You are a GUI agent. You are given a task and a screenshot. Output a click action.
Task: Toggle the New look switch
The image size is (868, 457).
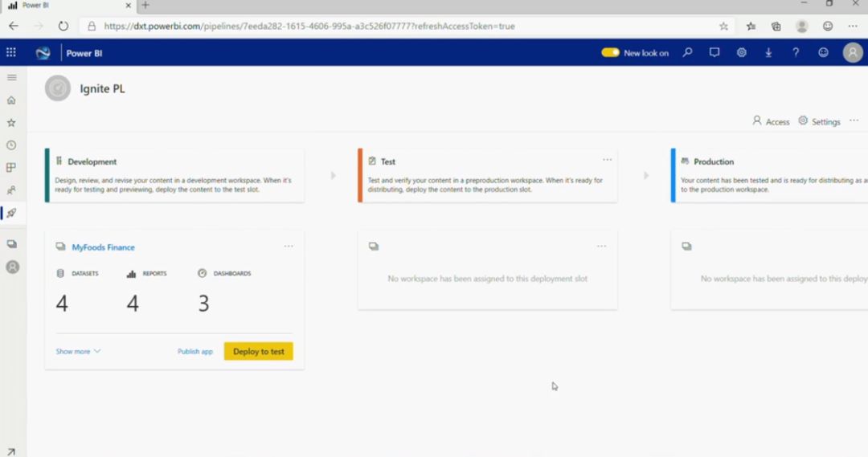pos(610,52)
